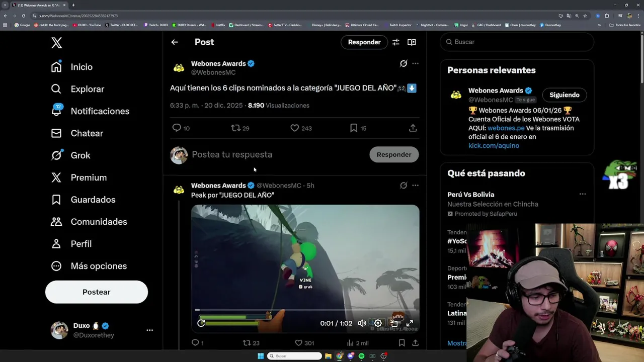Click Responder button in Post header
The image size is (644, 362).
364,42
